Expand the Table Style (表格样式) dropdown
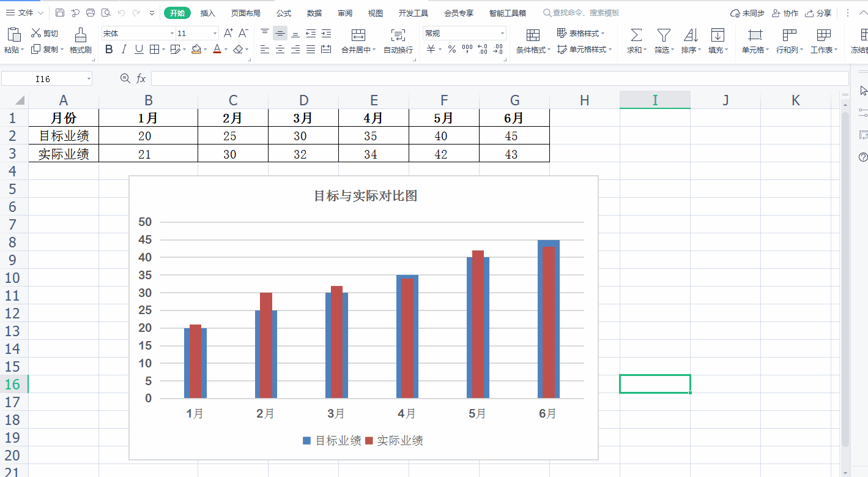Image resolution: width=868 pixels, height=477 pixels. [x=603, y=34]
